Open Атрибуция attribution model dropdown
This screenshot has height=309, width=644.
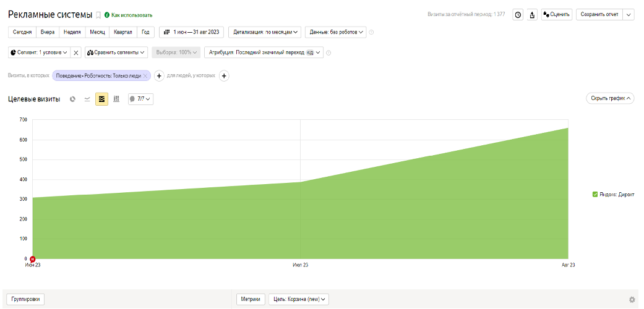click(264, 53)
